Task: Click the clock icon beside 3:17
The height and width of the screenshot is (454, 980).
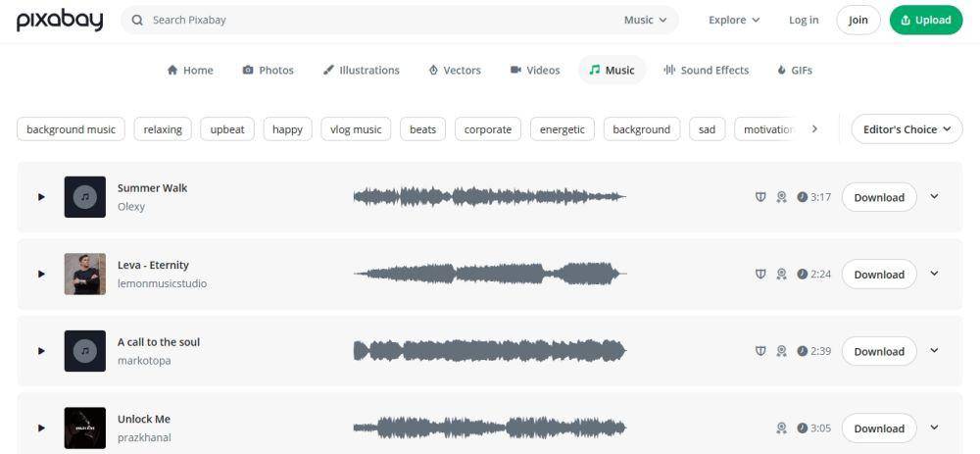Action: (802, 197)
